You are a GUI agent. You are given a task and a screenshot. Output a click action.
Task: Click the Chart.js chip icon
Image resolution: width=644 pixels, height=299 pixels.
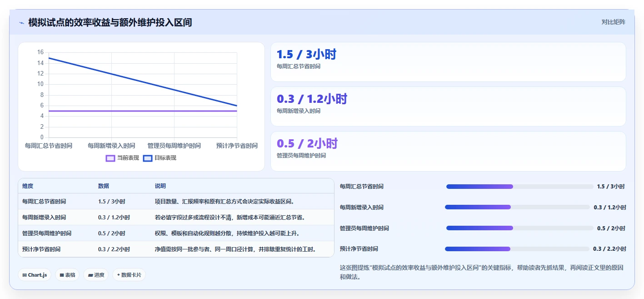(25, 275)
